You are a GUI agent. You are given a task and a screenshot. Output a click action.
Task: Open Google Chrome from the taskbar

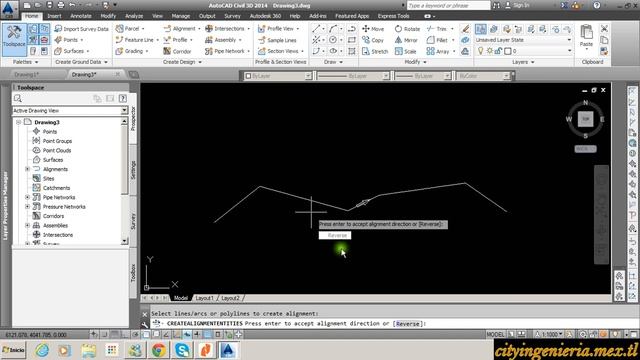[159, 350]
